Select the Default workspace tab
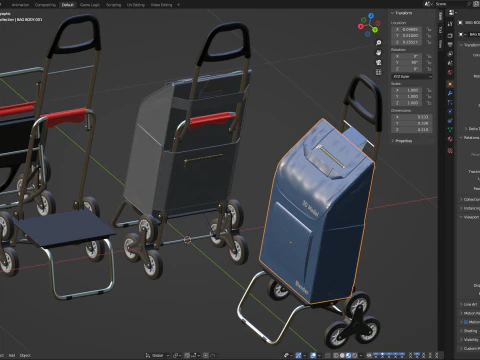This screenshot has width=480, height=360. pyautogui.click(x=67, y=5)
